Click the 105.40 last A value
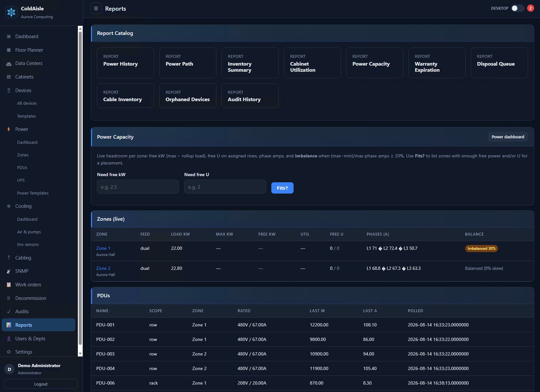The image size is (540, 392). coord(370,368)
